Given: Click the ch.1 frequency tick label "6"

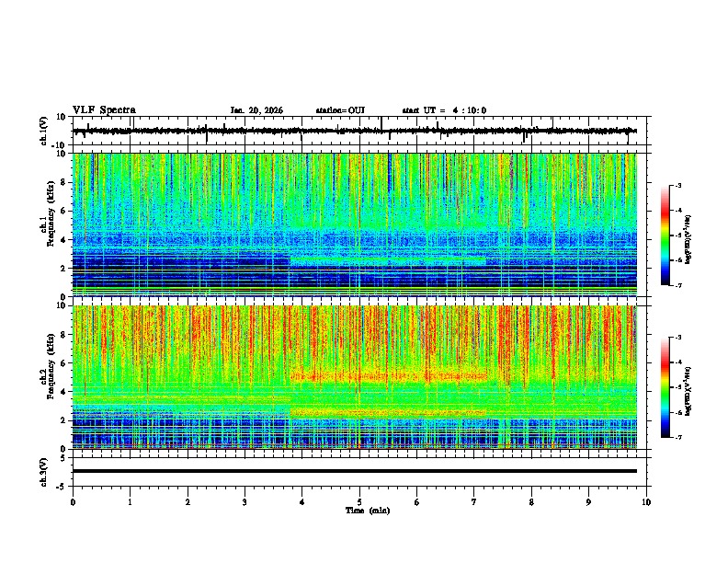Looking at the screenshot, I should point(64,212).
